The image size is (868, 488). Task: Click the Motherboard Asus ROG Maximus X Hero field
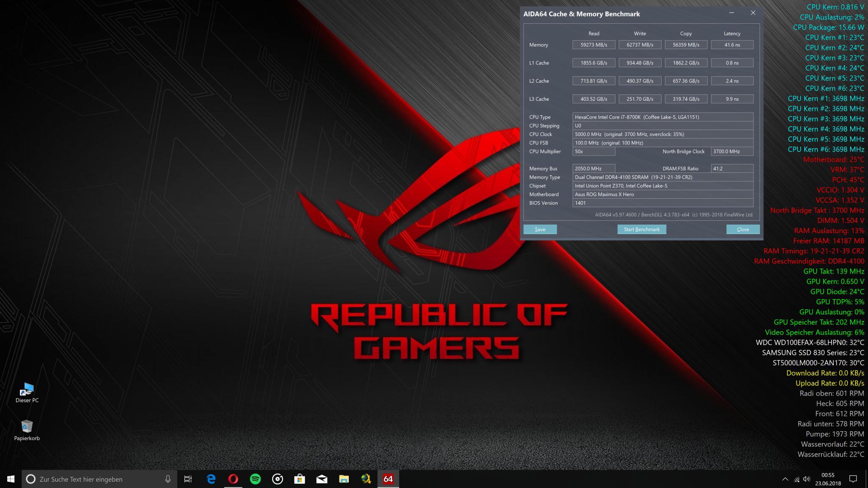coord(663,194)
